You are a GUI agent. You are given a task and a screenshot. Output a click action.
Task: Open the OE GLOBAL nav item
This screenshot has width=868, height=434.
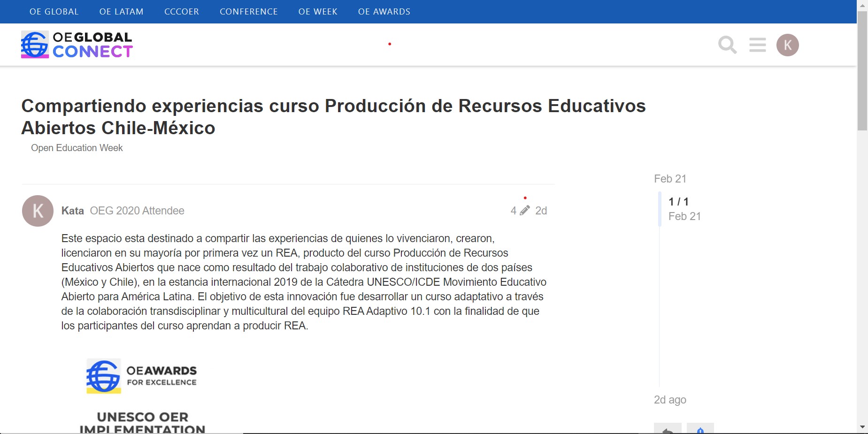(54, 12)
